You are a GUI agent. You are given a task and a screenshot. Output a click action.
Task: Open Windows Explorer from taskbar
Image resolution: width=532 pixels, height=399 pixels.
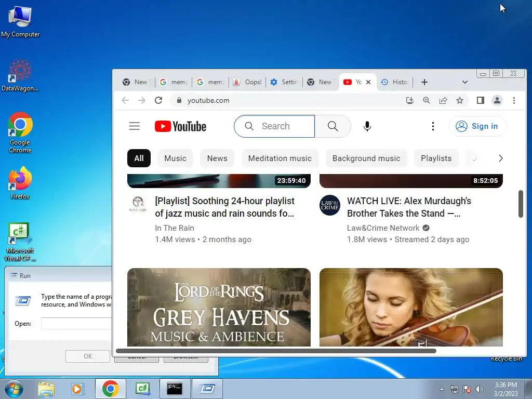coord(46,389)
